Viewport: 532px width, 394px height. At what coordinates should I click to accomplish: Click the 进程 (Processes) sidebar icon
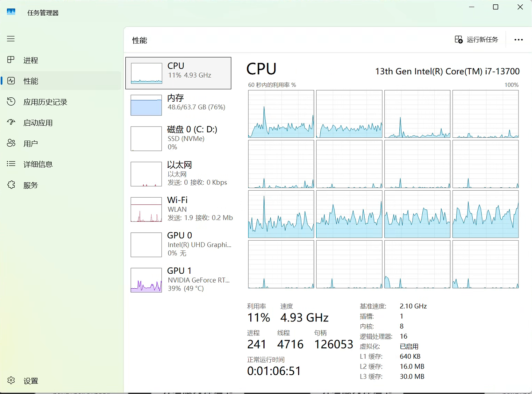pyautogui.click(x=11, y=60)
